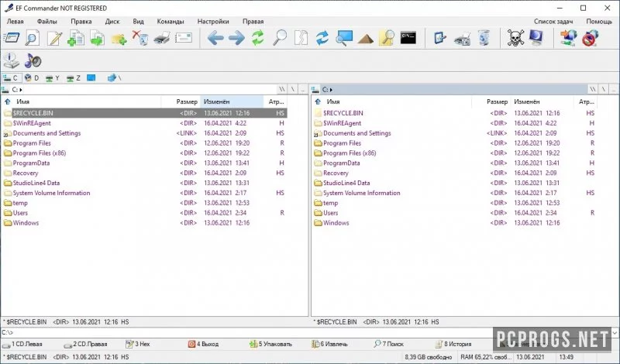Open the Правка menu
620x364 pixels.
[81, 22]
